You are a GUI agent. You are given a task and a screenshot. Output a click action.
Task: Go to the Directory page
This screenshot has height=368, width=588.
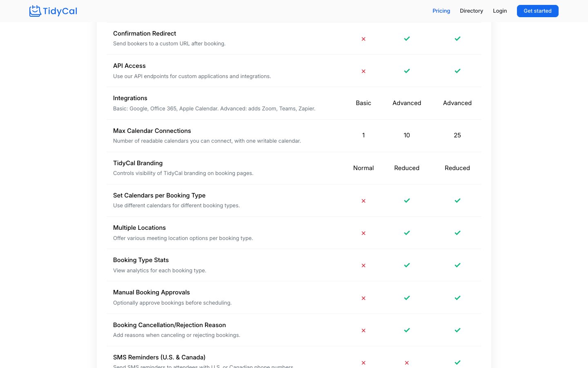(x=471, y=11)
